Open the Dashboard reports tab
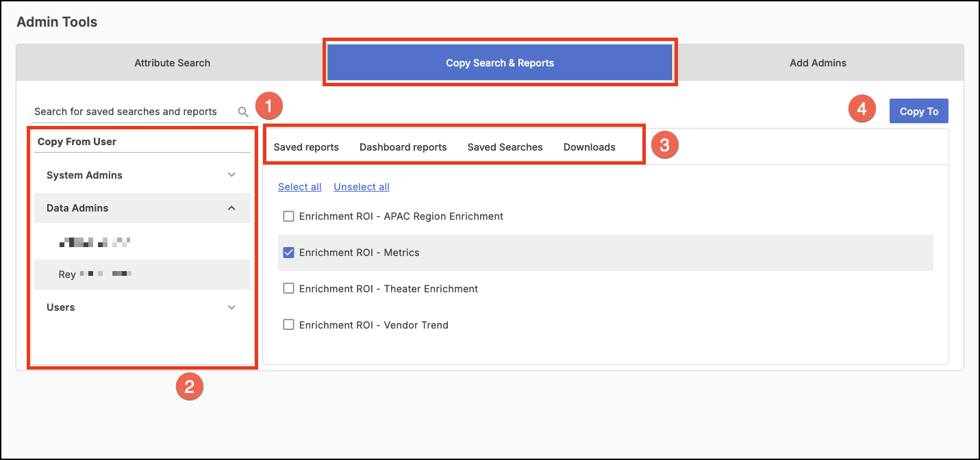980x460 pixels. [x=403, y=147]
